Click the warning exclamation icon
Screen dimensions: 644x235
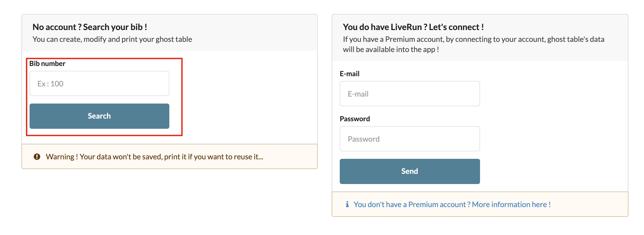click(x=37, y=157)
